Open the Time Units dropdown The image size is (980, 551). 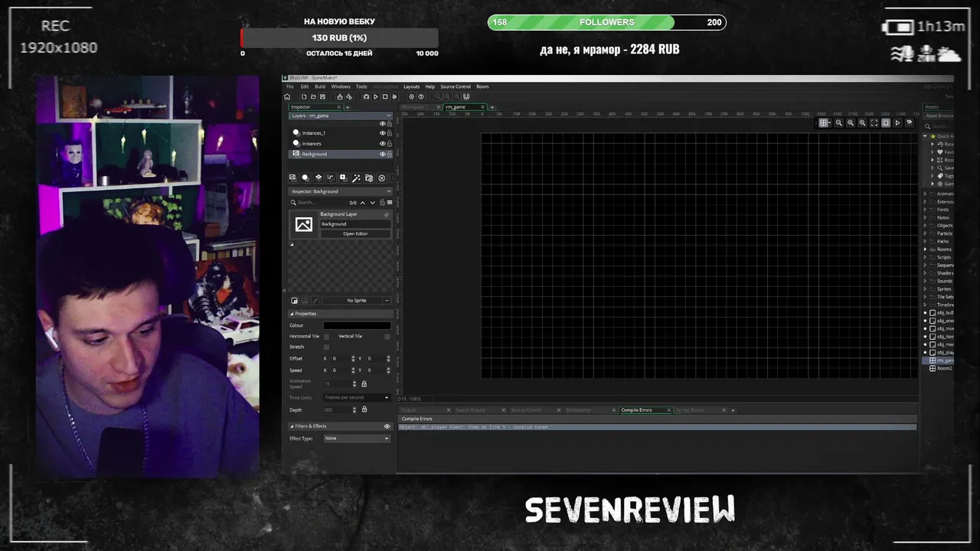357,398
